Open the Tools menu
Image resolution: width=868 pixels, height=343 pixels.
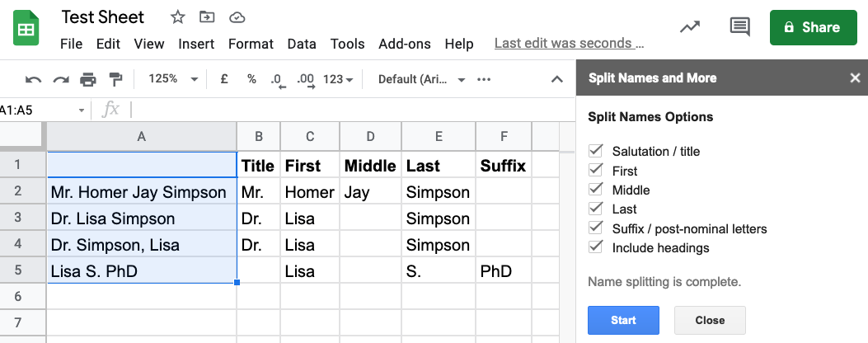(x=348, y=44)
